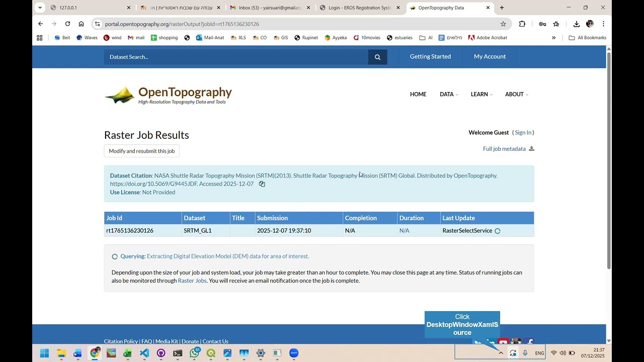Follow the Sign In link
The width and height of the screenshot is (644, 362).
pyautogui.click(x=523, y=133)
